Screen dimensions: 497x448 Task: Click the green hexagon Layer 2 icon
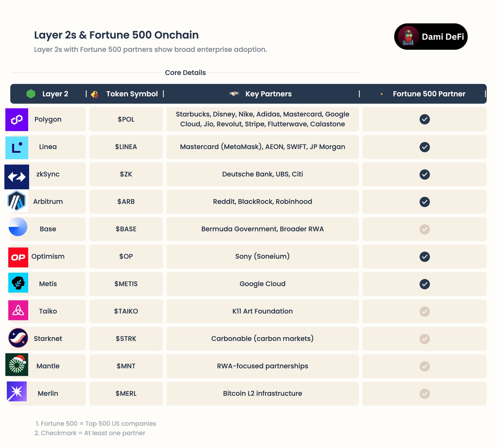point(31,94)
